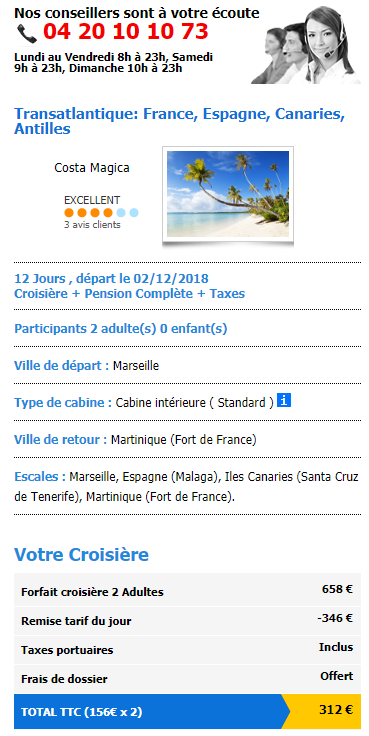Click the Costa Magica ship name

(x=92, y=168)
